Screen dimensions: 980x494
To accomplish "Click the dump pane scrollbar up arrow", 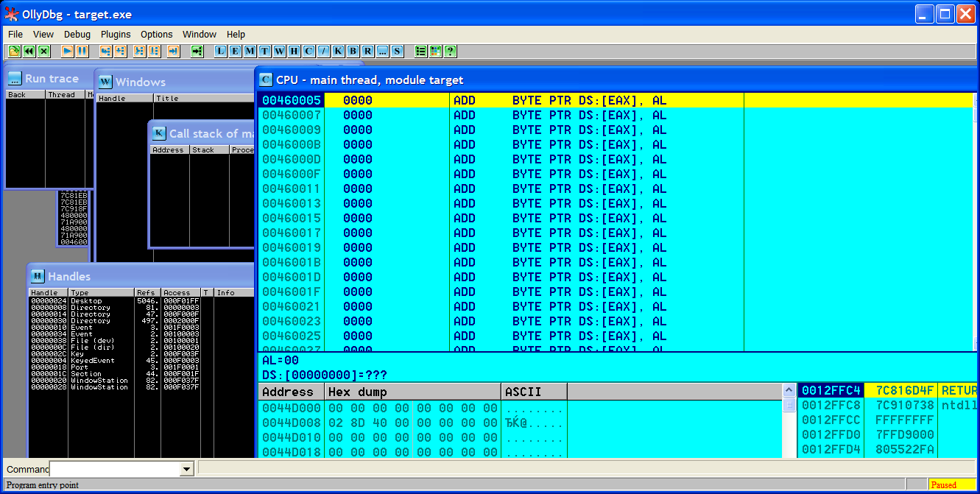I will [x=789, y=390].
